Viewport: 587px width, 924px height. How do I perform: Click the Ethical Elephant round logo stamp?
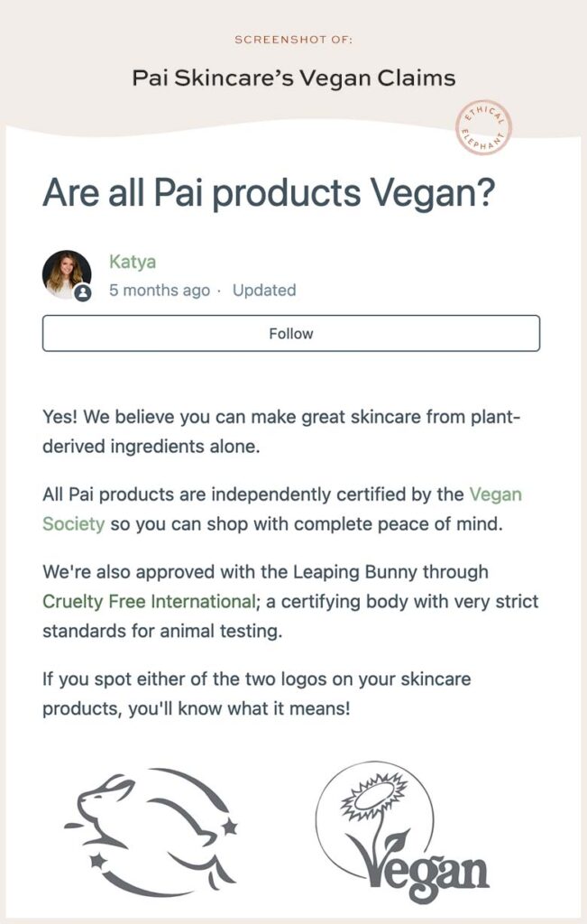click(484, 127)
